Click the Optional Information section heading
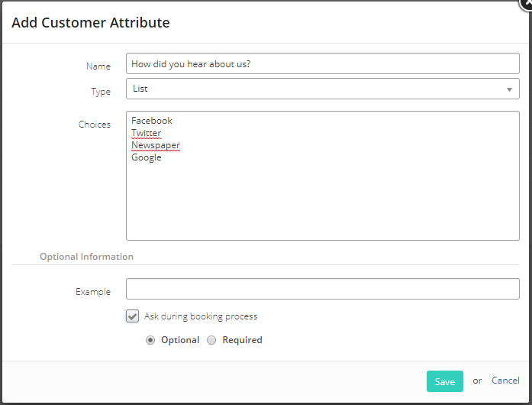The image size is (532, 405). (x=86, y=257)
